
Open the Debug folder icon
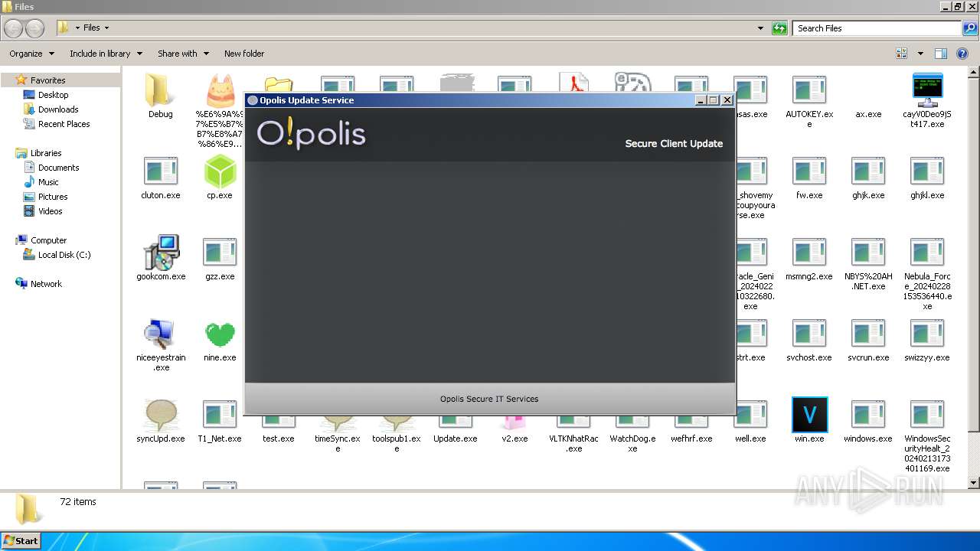(160, 91)
